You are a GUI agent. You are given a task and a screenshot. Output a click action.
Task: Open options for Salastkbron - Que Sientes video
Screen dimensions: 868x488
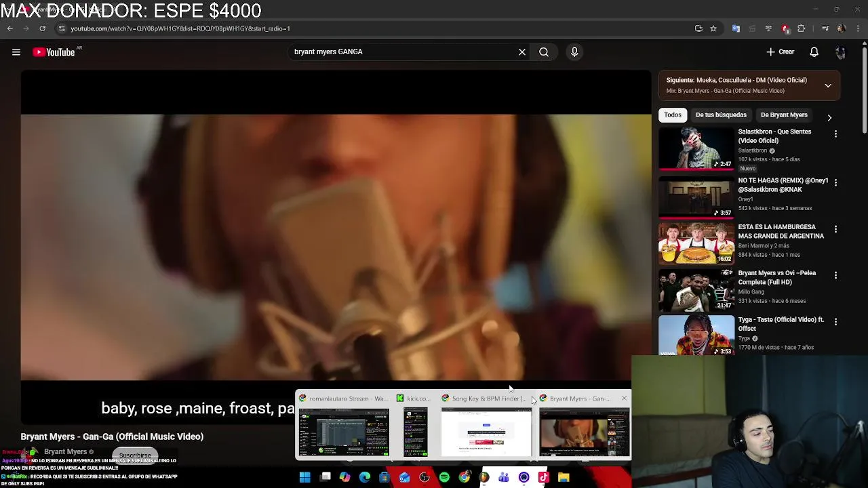click(x=835, y=134)
